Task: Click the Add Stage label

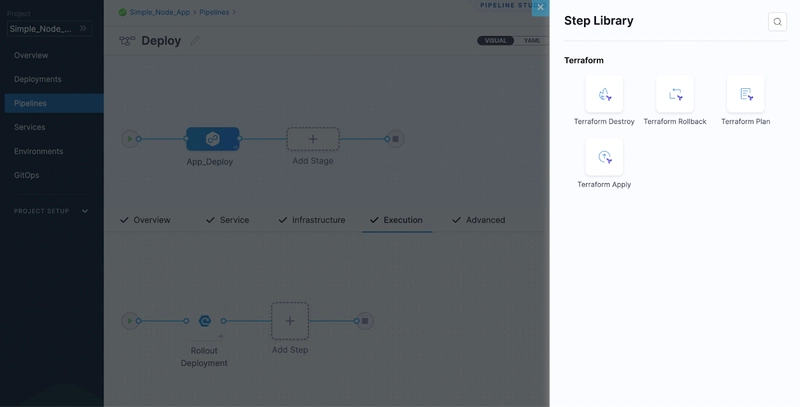Action: 313,161
